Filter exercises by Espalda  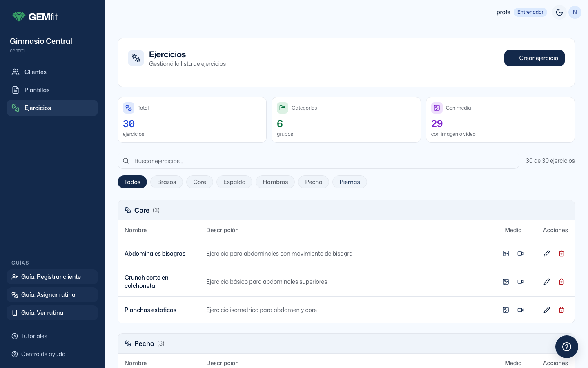click(x=234, y=182)
